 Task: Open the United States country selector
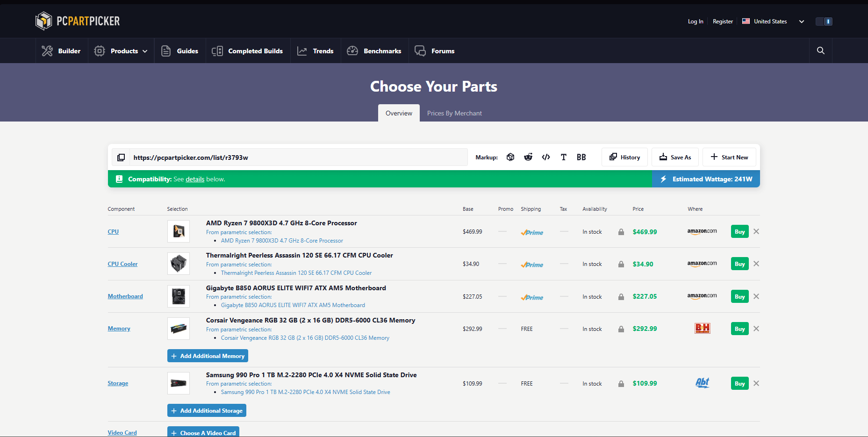(773, 21)
